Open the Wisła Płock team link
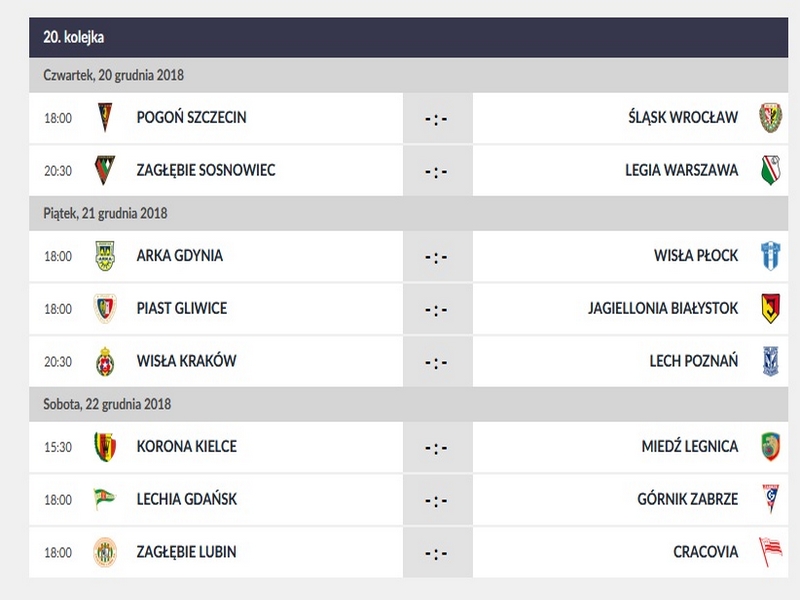The image size is (800, 600). 696,256
